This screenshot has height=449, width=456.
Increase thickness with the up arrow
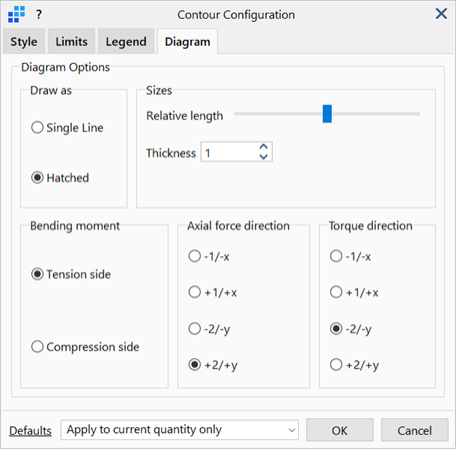pos(263,147)
